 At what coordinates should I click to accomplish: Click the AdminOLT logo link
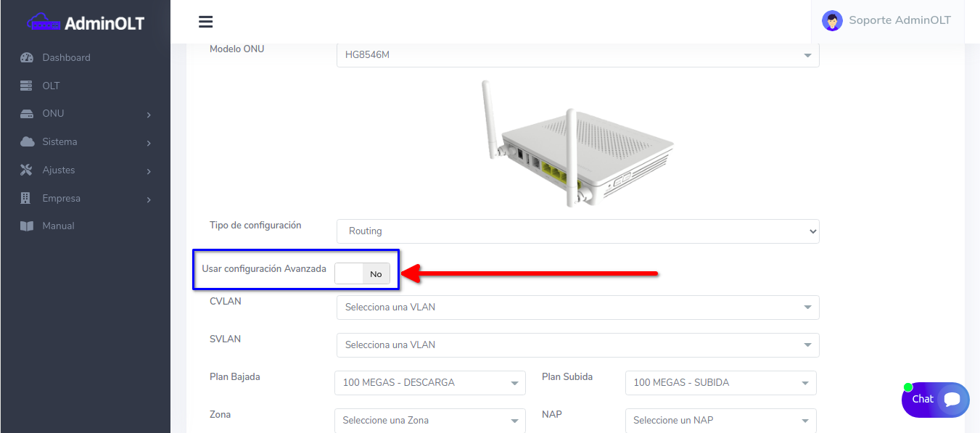(x=86, y=23)
